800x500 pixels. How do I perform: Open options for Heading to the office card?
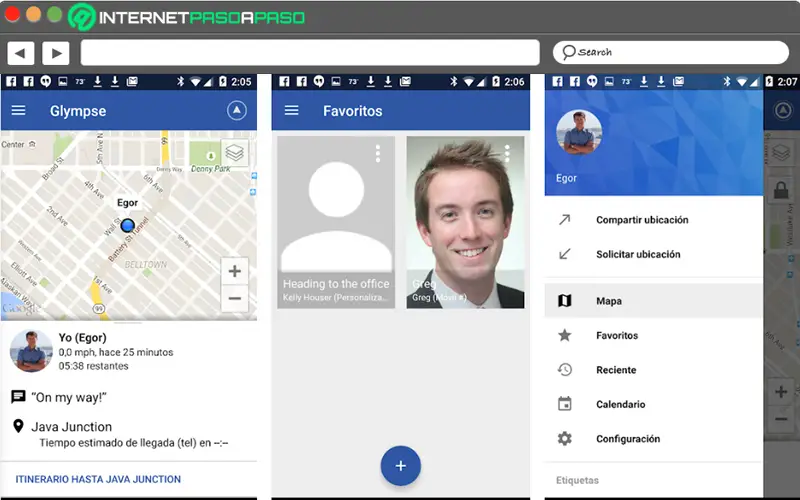[x=378, y=154]
